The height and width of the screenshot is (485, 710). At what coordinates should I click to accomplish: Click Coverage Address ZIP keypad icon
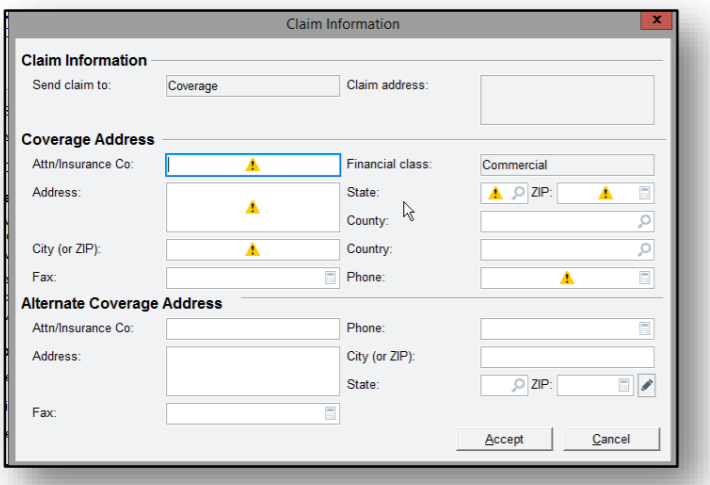coord(645,193)
